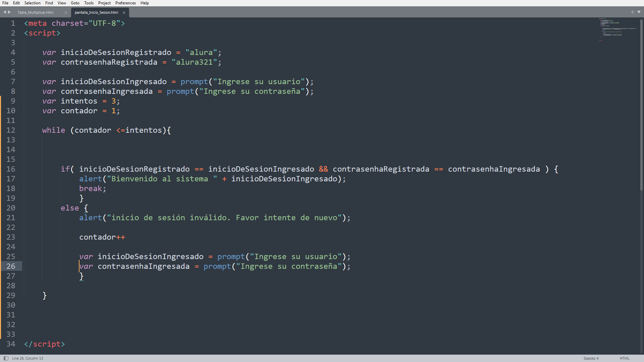This screenshot has width=644, height=362.
Task: Click the 'charset' attribute on line 1
Action: (x=67, y=23)
